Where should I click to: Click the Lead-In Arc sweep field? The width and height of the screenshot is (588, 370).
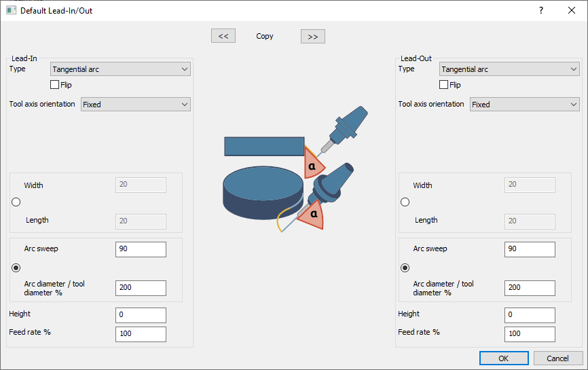[141, 249]
